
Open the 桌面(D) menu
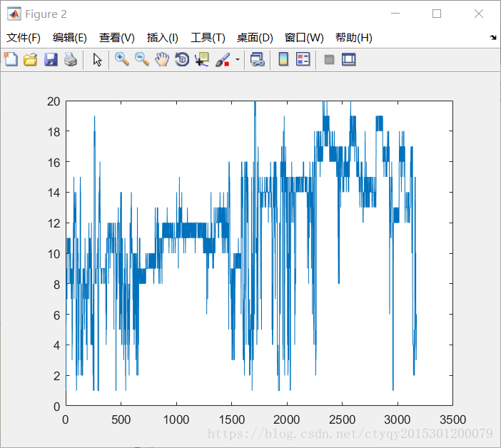pos(255,38)
